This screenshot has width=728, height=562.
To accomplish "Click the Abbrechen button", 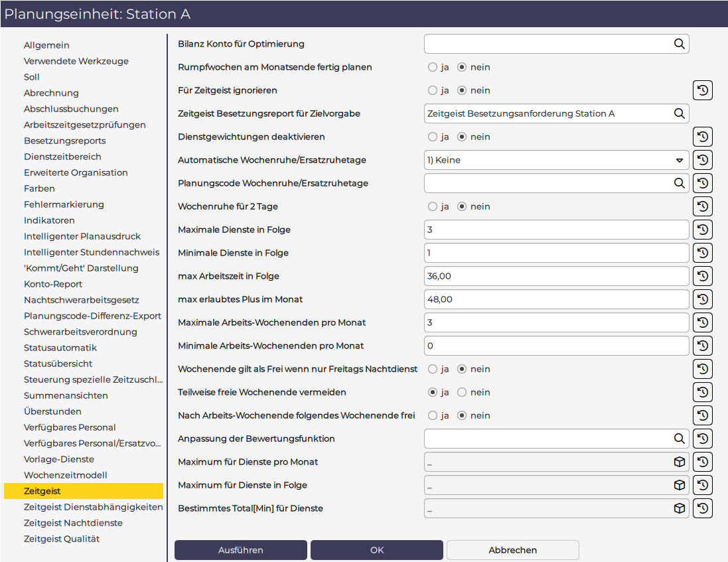I will click(512, 550).
